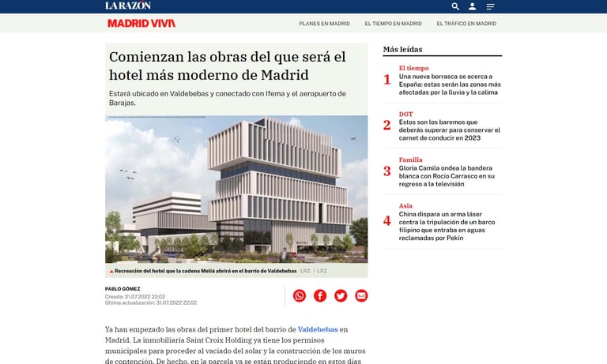Share article by email icon
The height and width of the screenshot is (364, 607).
[361, 295]
